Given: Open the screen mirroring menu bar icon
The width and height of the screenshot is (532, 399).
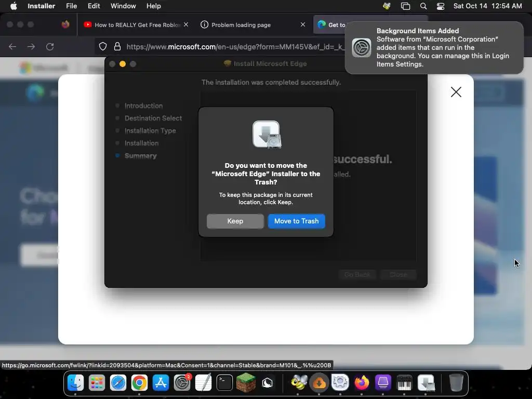Looking at the screenshot, I should (x=405, y=6).
